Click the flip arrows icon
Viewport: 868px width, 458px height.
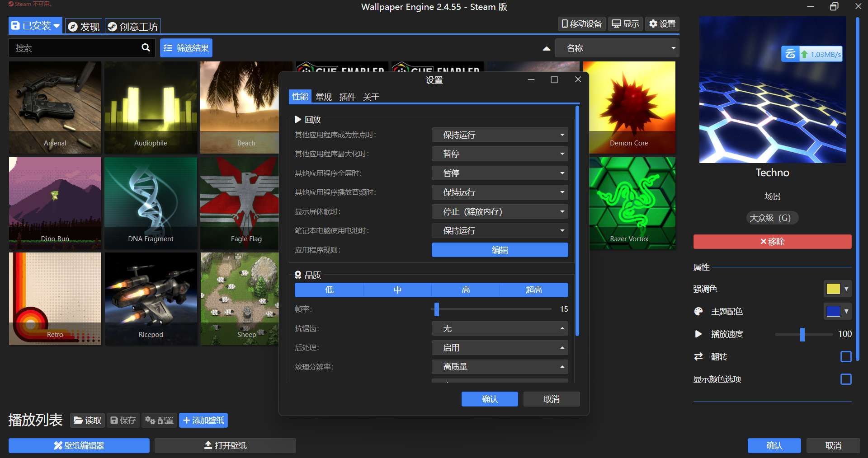(698, 356)
